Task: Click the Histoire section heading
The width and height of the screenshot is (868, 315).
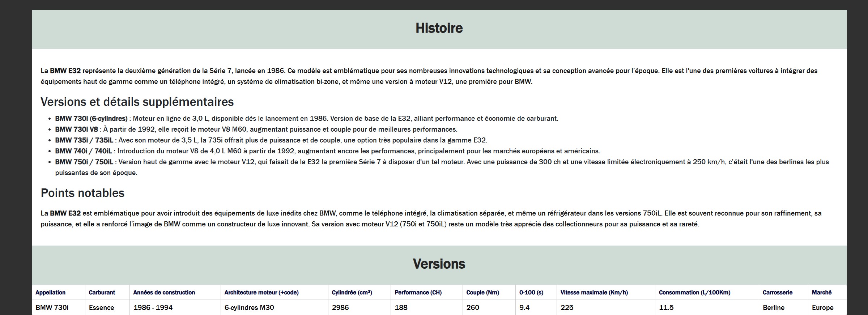Action: (x=439, y=28)
